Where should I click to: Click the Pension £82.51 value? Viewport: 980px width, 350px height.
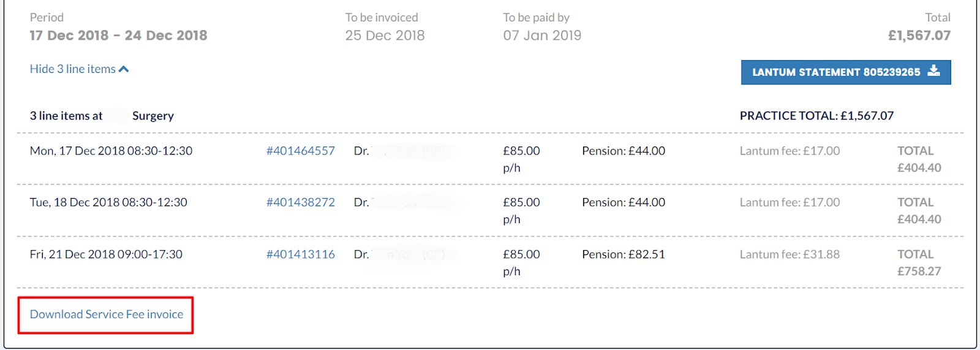click(x=624, y=254)
